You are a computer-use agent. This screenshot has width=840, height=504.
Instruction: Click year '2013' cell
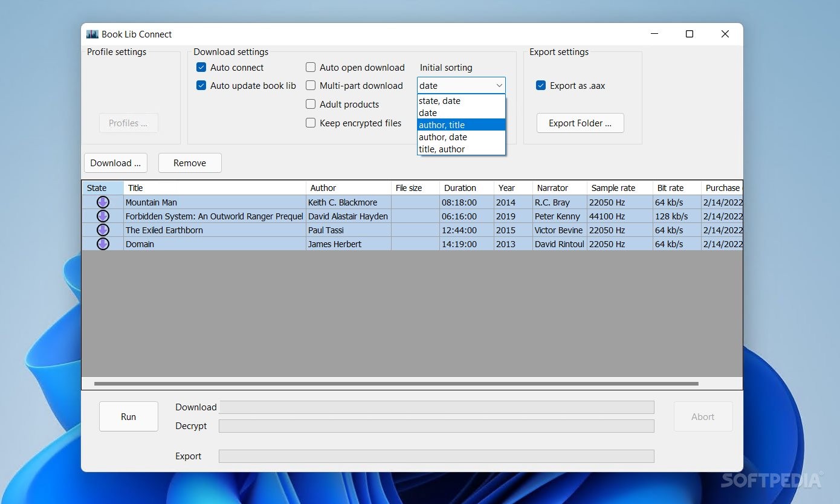(513, 244)
